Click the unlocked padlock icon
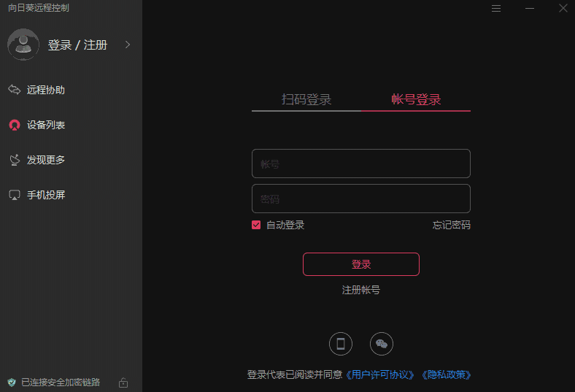This screenshot has width=575, height=392. [x=123, y=383]
